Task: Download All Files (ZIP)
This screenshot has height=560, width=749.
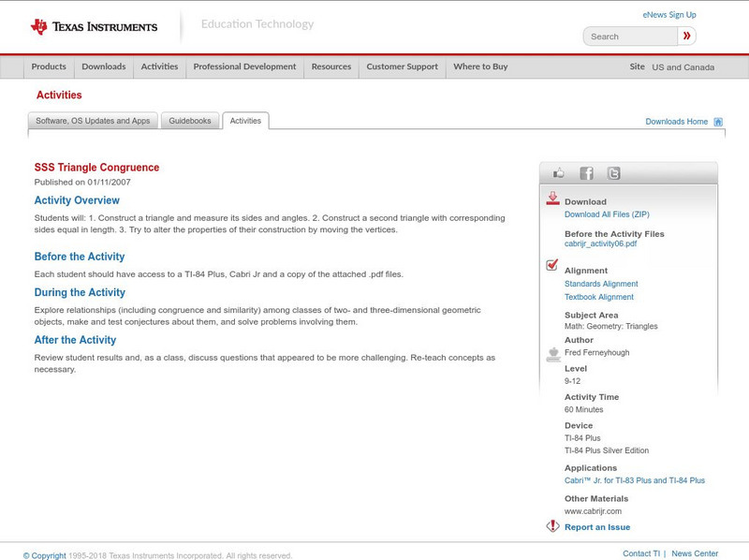Action: [x=607, y=214]
